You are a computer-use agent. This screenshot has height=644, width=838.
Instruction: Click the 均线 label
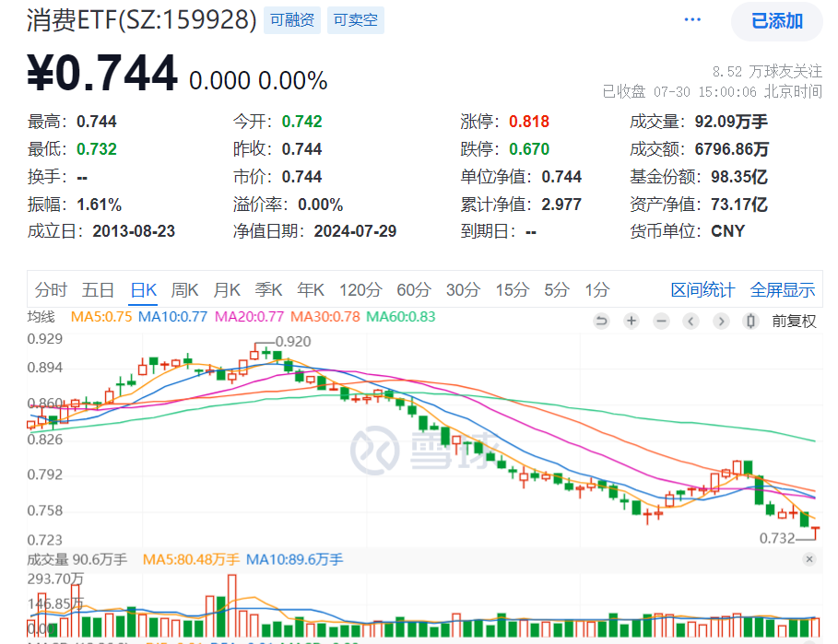coord(41,317)
